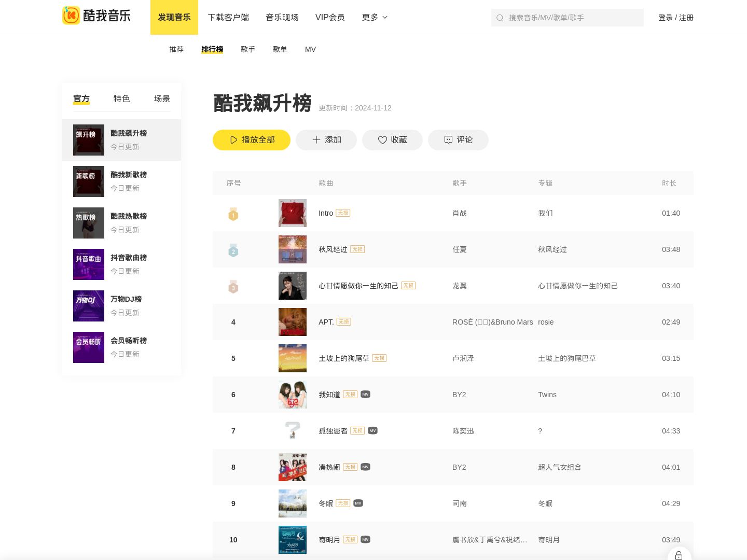
Task: Click the Intro song album cover
Action: (x=293, y=213)
